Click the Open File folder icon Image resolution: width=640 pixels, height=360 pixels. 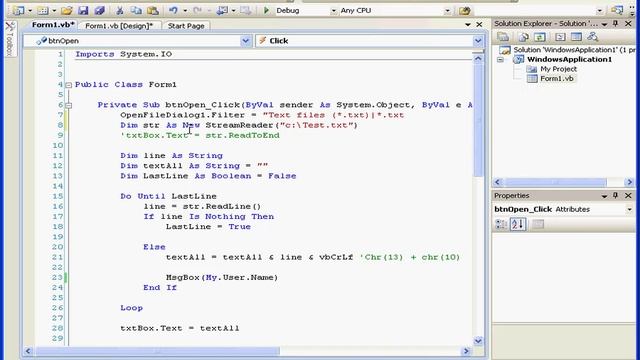click(x=67, y=11)
